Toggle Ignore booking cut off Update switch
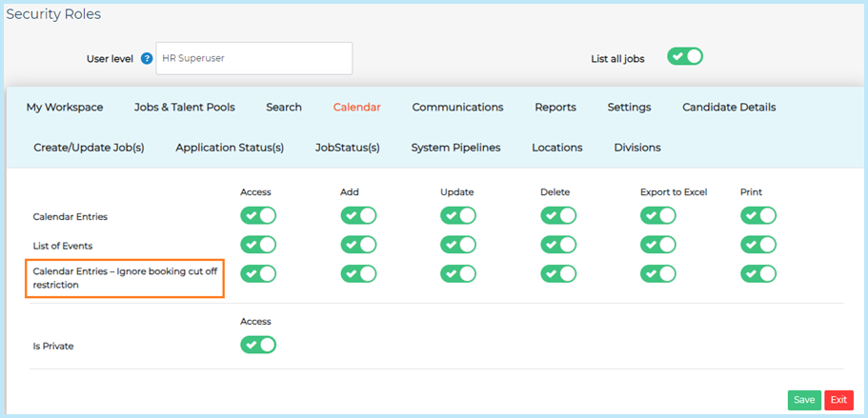The width and height of the screenshot is (868, 418). point(458,274)
